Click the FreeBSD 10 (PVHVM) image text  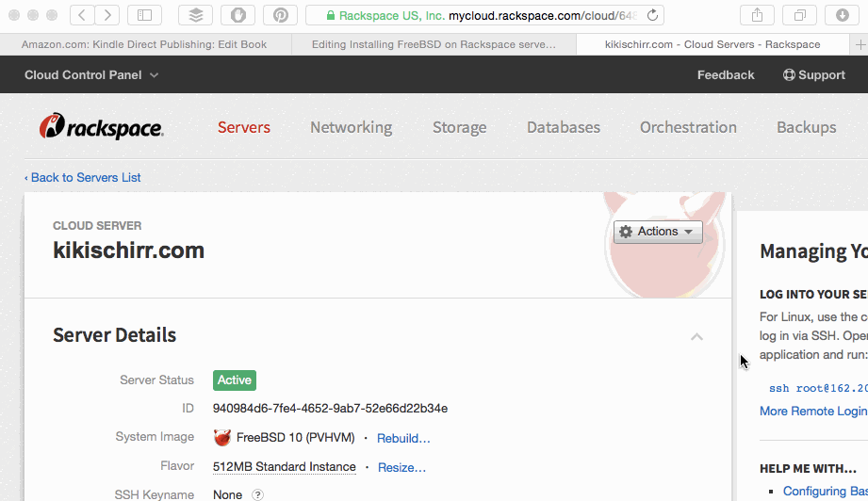click(x=296, y=437)
